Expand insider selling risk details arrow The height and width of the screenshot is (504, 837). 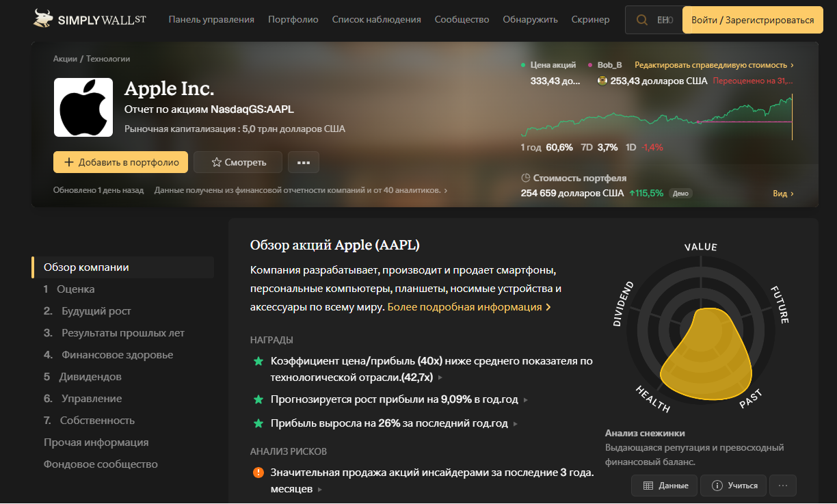pos(320,490)
